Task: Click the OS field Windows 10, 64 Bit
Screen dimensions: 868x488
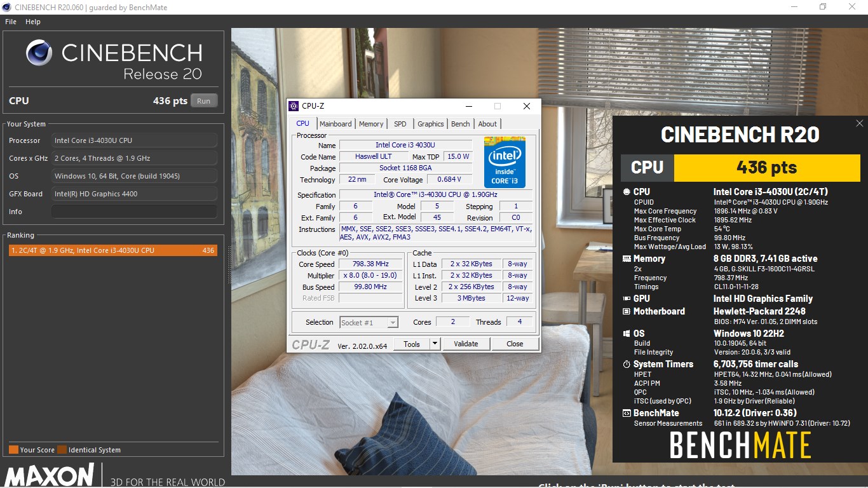Action: pyautogui.click(x=134, y=176)
